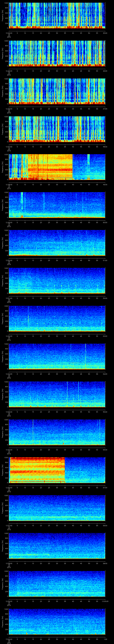Select the 12:46:00 spectrogram panel
Screen dimensions: 114x644
[57, 91]
